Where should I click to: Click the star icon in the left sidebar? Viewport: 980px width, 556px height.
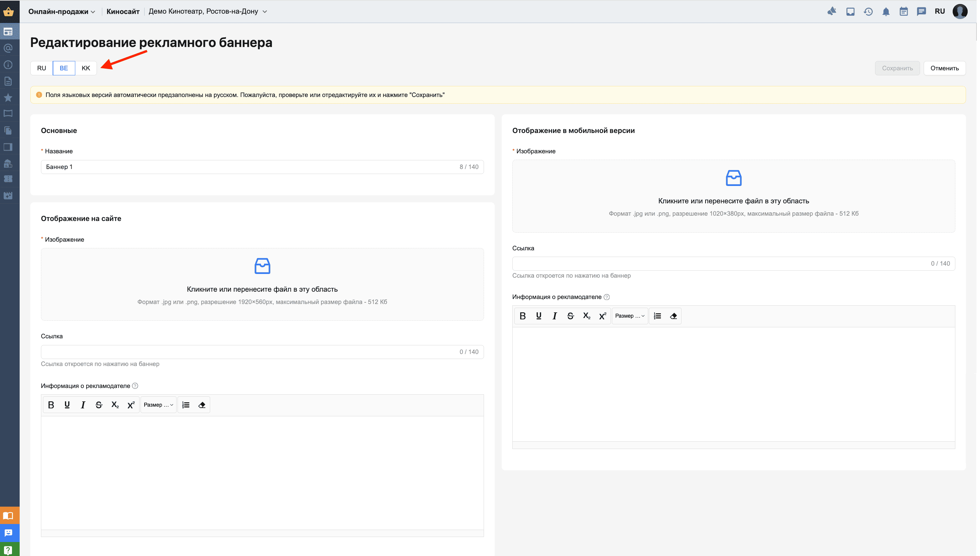click(8, 98)
